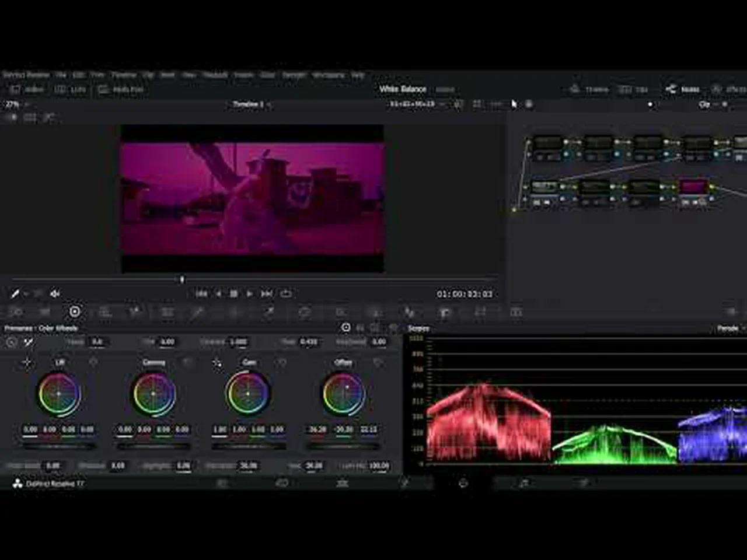
Task: Open the Blur palette
Action: point(409,312)
